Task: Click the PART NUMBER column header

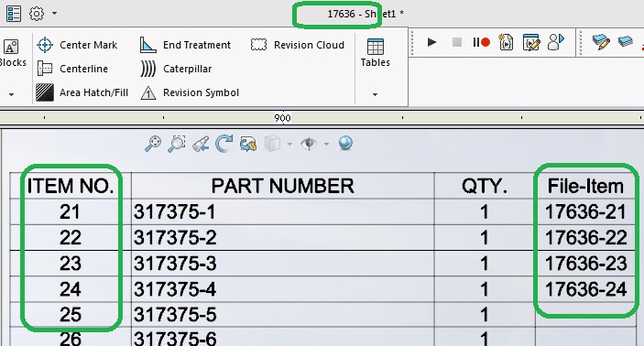Action: tap(282, 186)
